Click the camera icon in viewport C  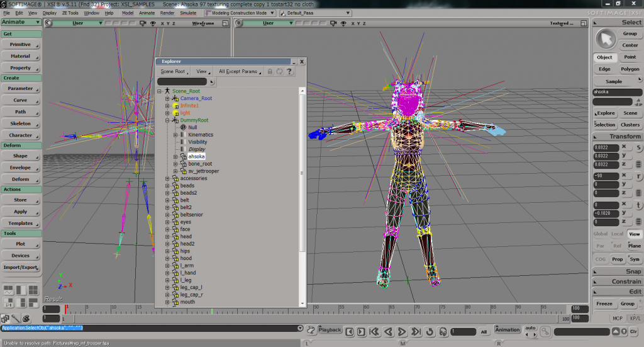click(x=143, y=23)
